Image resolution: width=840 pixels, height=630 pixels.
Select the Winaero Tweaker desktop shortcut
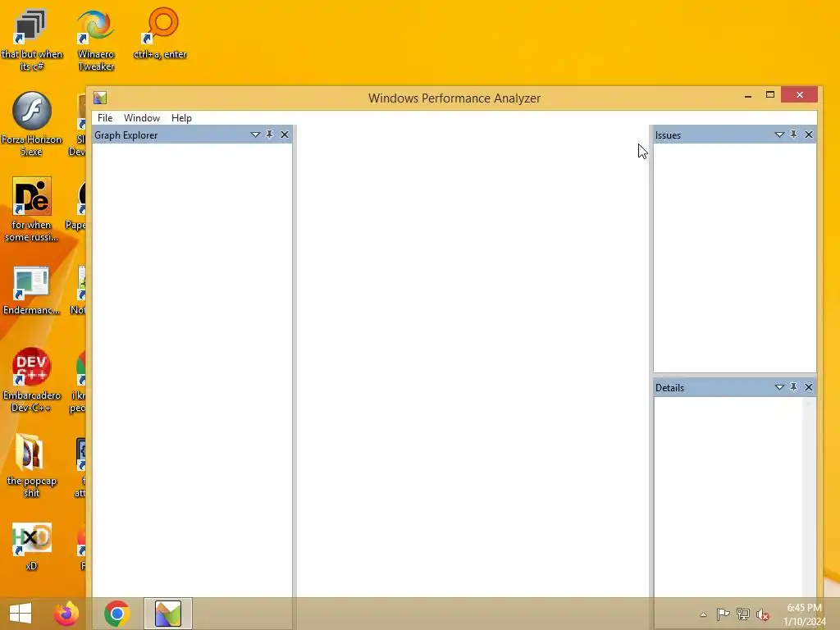[x=96, y=41]
